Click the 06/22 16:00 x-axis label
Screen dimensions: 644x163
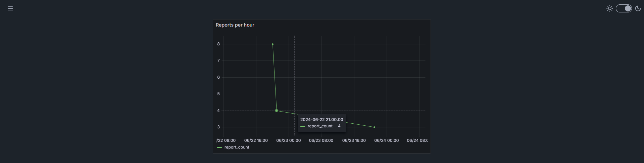pos(256,140)
